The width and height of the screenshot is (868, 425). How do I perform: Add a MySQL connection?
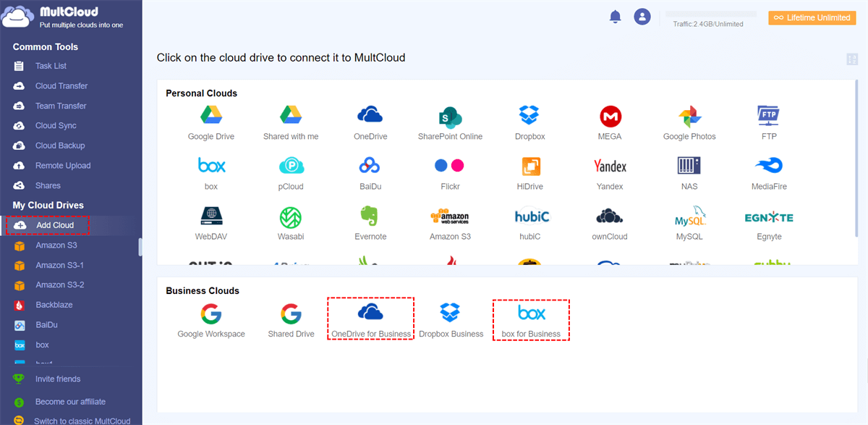(689, 223)
